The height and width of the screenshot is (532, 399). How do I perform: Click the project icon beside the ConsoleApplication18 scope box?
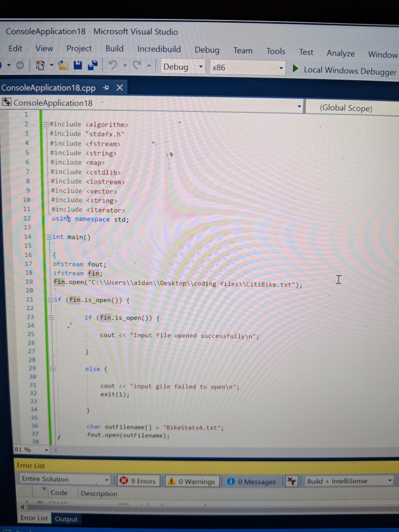(6, 102)
